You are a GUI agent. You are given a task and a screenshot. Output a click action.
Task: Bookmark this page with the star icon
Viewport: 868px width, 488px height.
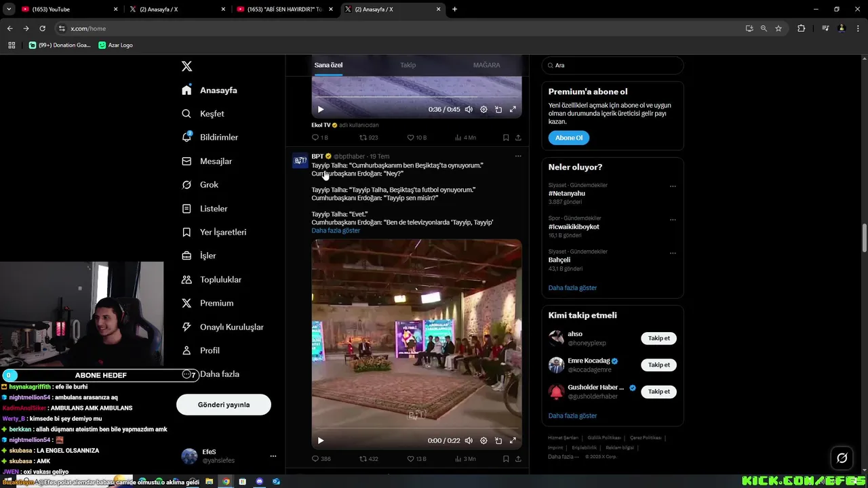pos(778,28)
